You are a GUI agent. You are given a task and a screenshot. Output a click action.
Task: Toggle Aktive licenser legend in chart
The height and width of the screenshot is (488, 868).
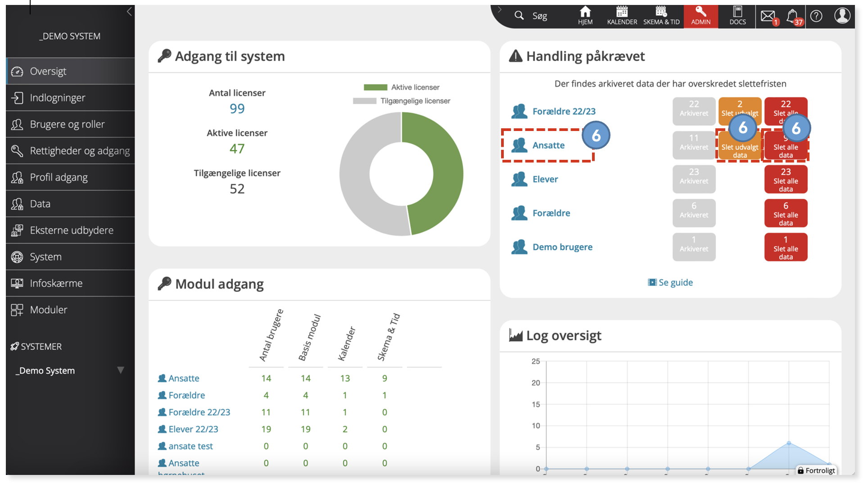pos(402,87)
